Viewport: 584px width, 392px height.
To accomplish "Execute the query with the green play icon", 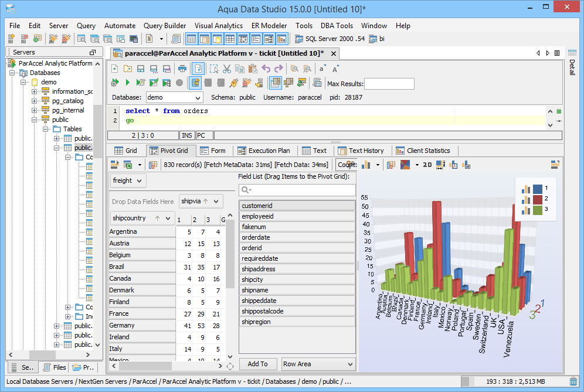I will click(128, 83).
